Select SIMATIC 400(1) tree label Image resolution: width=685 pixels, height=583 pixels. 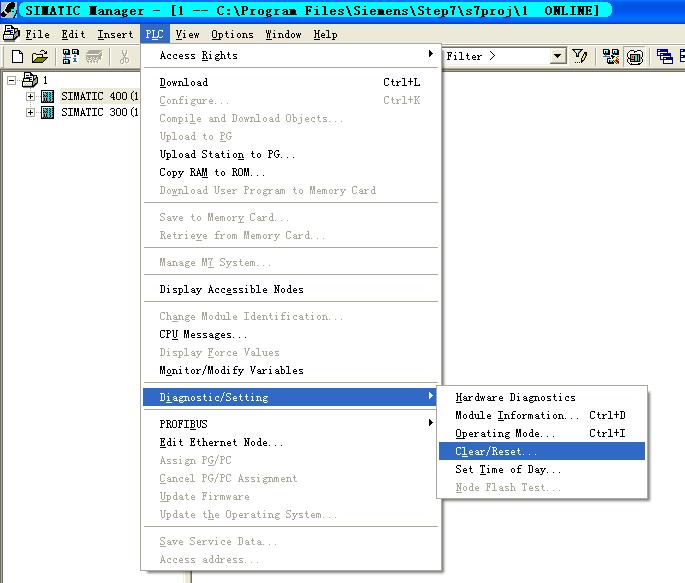pyautogui.click(x=100, y=96)
